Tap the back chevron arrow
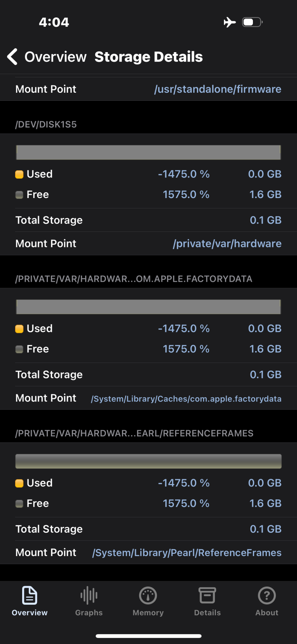 12,57
